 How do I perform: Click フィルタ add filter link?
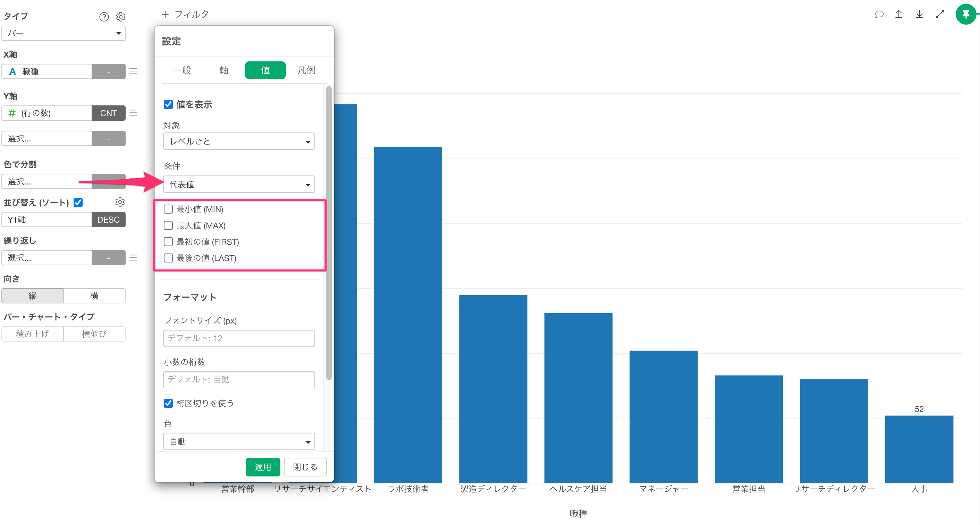tap(191, 15)
